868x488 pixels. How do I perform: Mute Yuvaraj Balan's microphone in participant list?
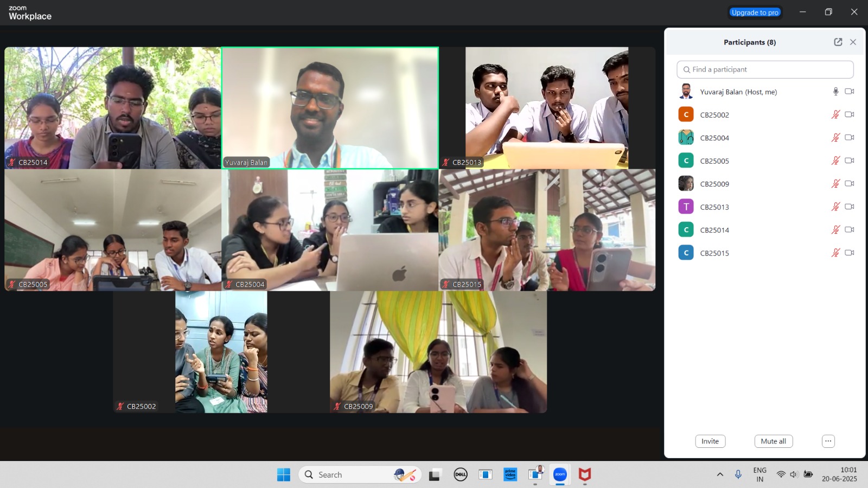pyautogui.click(x=835, y=92)
